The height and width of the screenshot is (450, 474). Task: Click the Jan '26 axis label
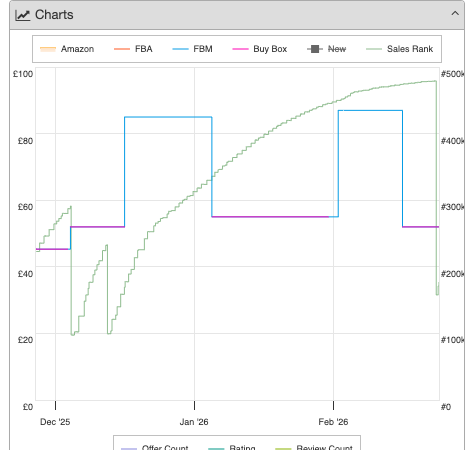click(194, 422)
